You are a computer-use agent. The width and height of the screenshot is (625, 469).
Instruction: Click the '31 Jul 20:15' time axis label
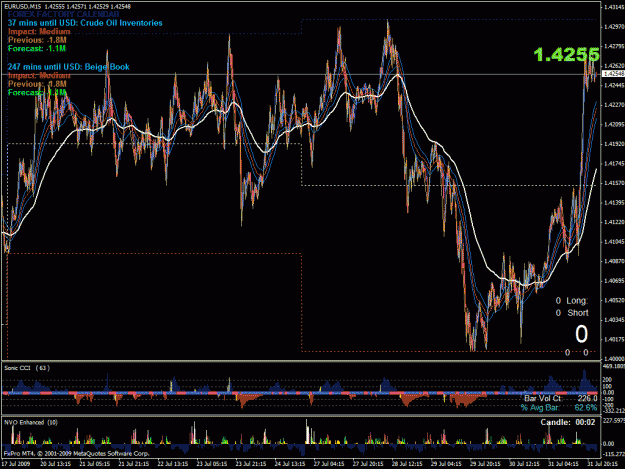(x=603, y=464)
